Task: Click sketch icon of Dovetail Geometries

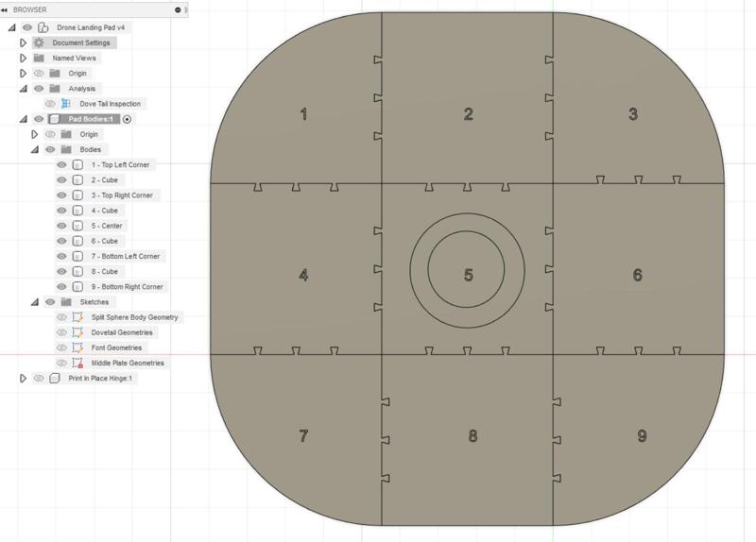Action: tap(77, 332)
